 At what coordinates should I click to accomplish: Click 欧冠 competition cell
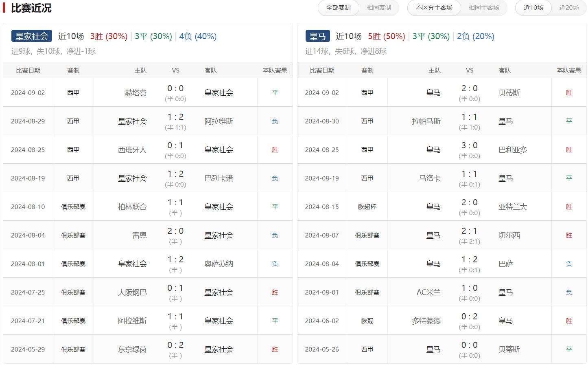[x=367, y=321]
